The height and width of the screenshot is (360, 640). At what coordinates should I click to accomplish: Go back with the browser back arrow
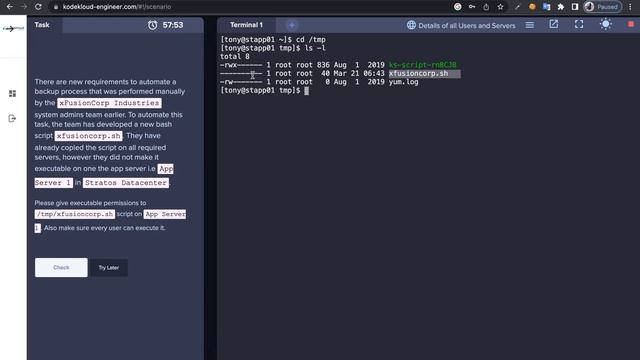(10, 7)
